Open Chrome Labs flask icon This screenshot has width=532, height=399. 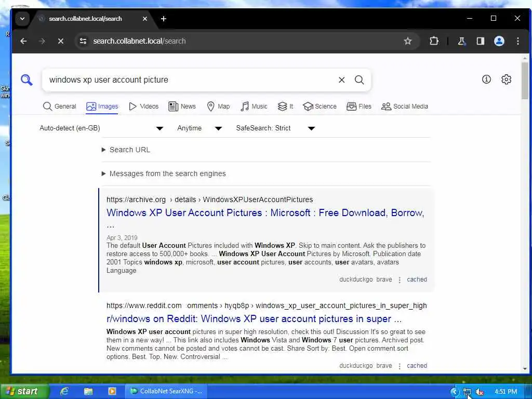click(x=461, y=41)
